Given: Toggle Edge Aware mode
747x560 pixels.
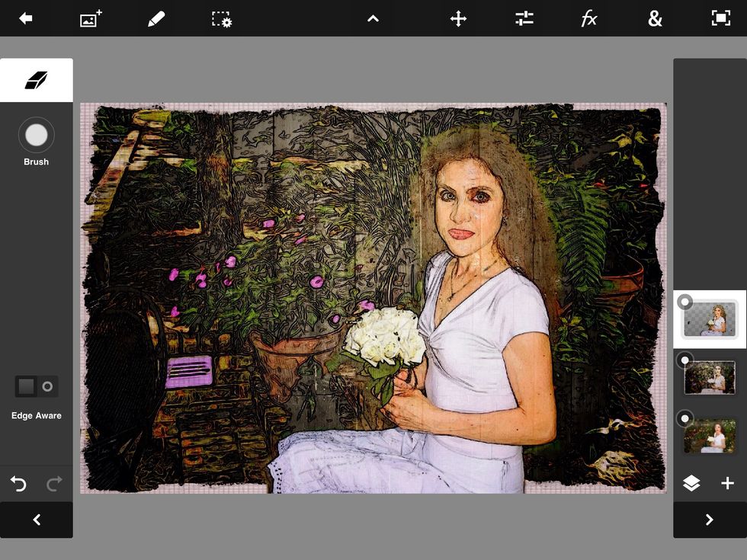Looking at the screenshot, I should click(x=36, y=386).
